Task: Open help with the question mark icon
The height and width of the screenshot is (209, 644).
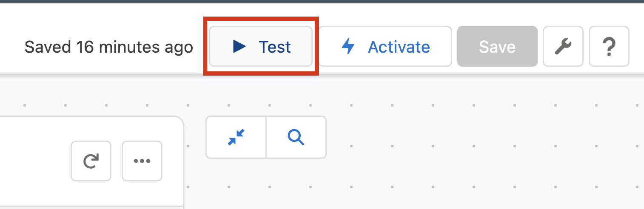Action: (609, 47)
